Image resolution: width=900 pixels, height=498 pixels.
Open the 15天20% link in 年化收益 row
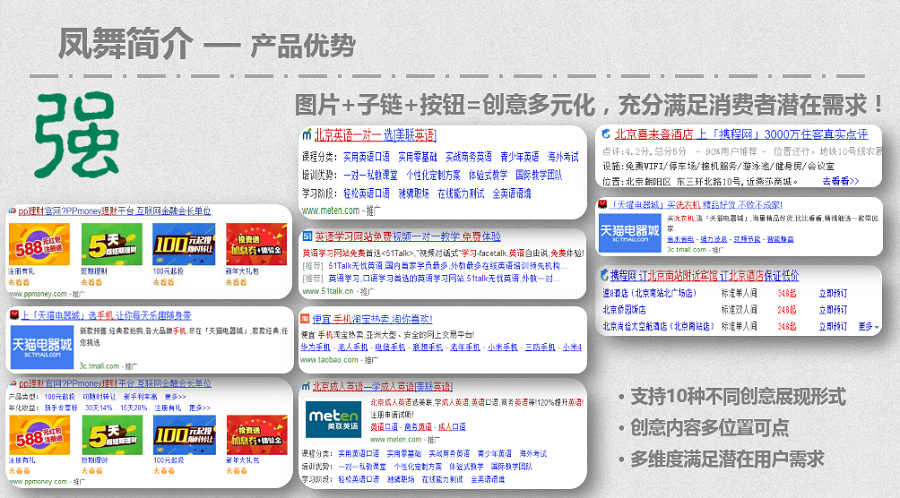133,407
